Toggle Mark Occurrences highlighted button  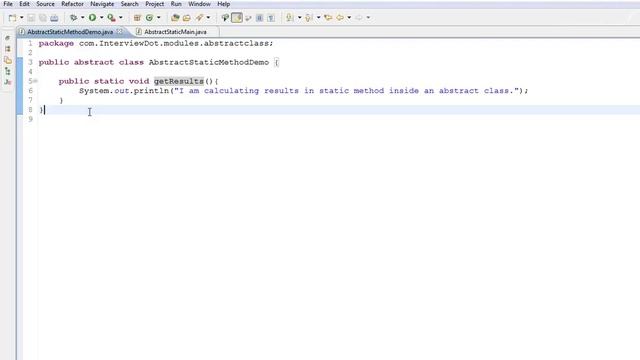click(x=237, y=18)
